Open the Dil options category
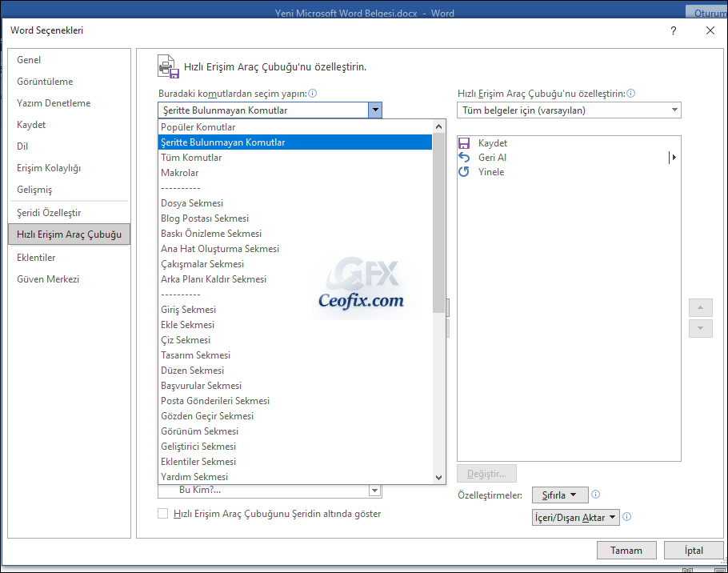The height and width of the screenshot is (573, 728). point(69,146)
